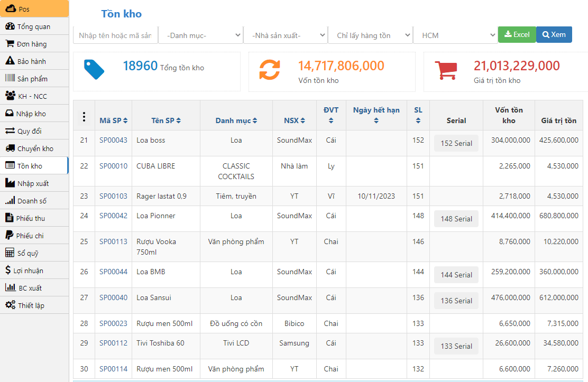Click the three-dot column options icon
The width and height of the screenshot is (588, 382).
pyautogui.click(x=84, y=117)
